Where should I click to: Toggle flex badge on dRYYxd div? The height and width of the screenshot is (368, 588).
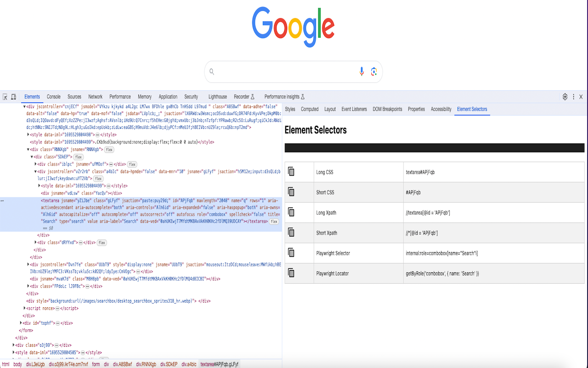coord(102,242)
